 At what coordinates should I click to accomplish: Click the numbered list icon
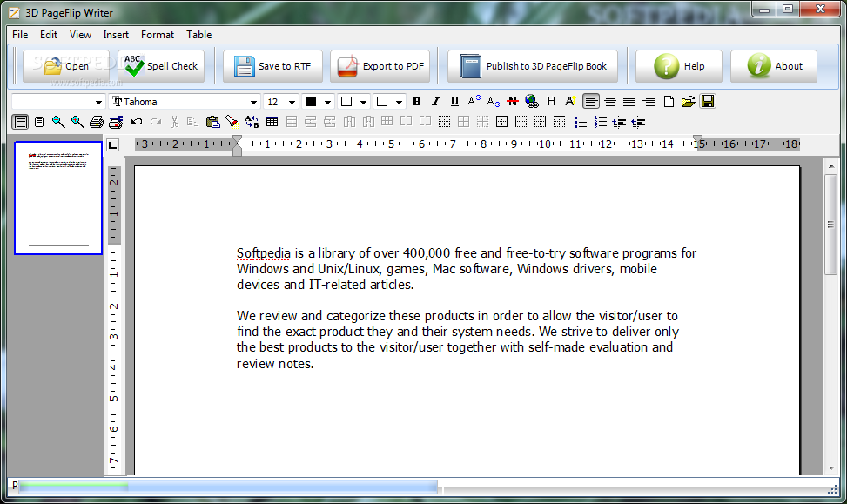click(x=600, y=122)
